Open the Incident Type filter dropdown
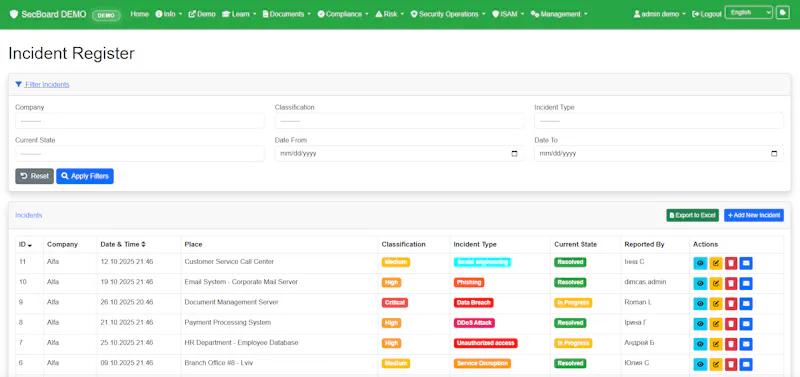The image size is (800, 377). point(659,121)
